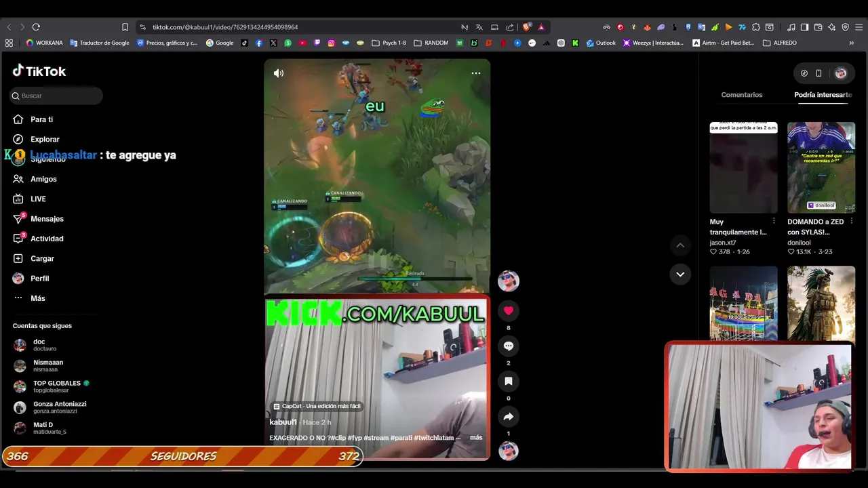This screenshot has height=488, width=868.
Task: Open DOMANDO a ZED recommended video thumbnail
Action: 821,167
